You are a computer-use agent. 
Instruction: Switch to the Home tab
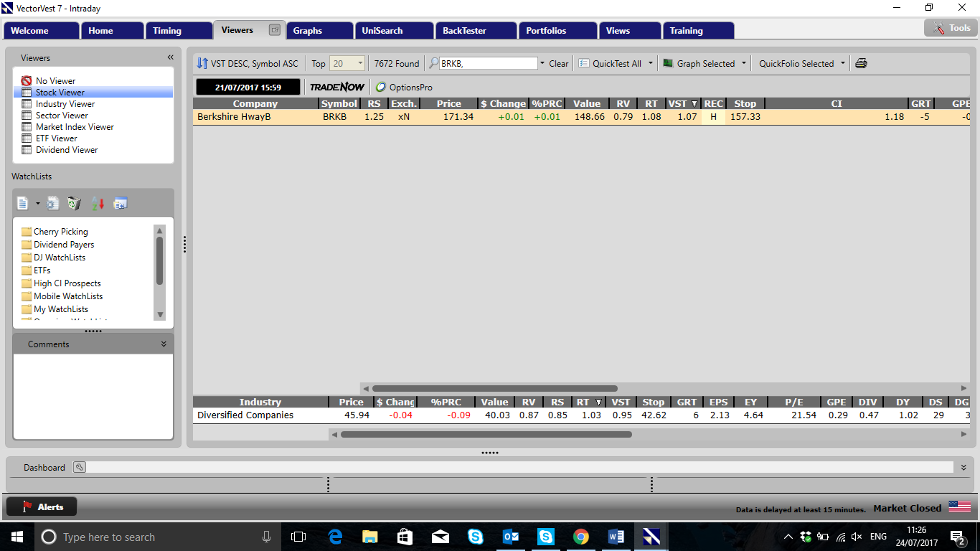click(112, 31)
